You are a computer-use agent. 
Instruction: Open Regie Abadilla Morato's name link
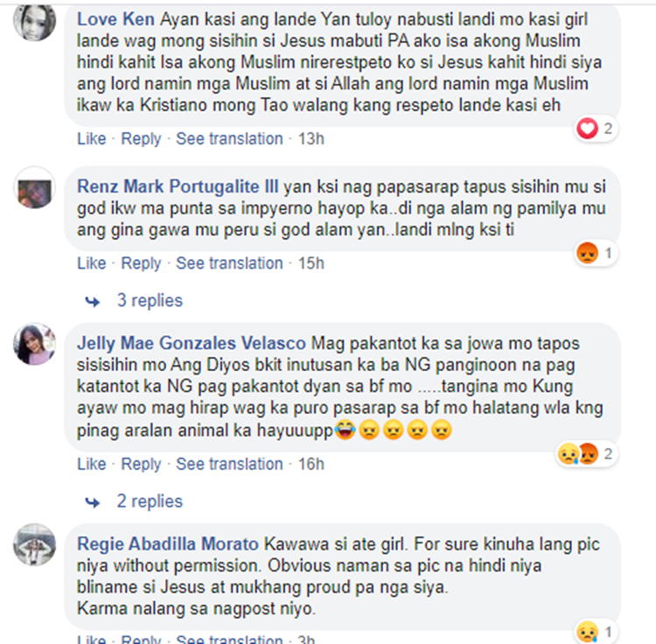(x=168, y=544)
